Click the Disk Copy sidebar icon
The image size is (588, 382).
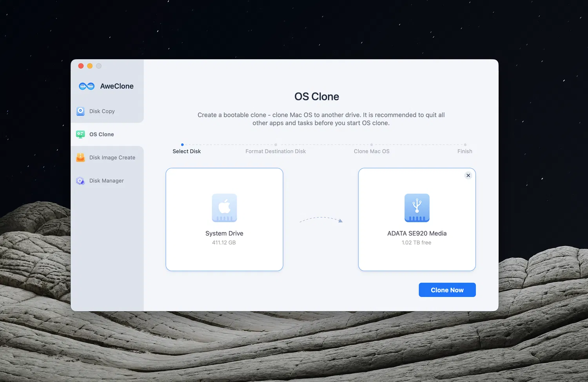[80, 111]
